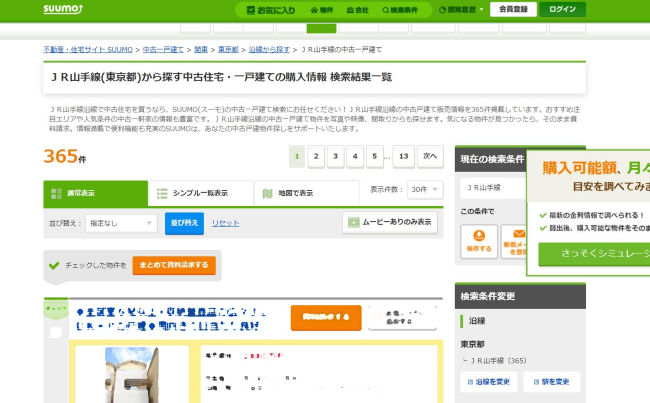Show only listings with movies
Viewport: 650px width, 403px height.
click(390, 222)
